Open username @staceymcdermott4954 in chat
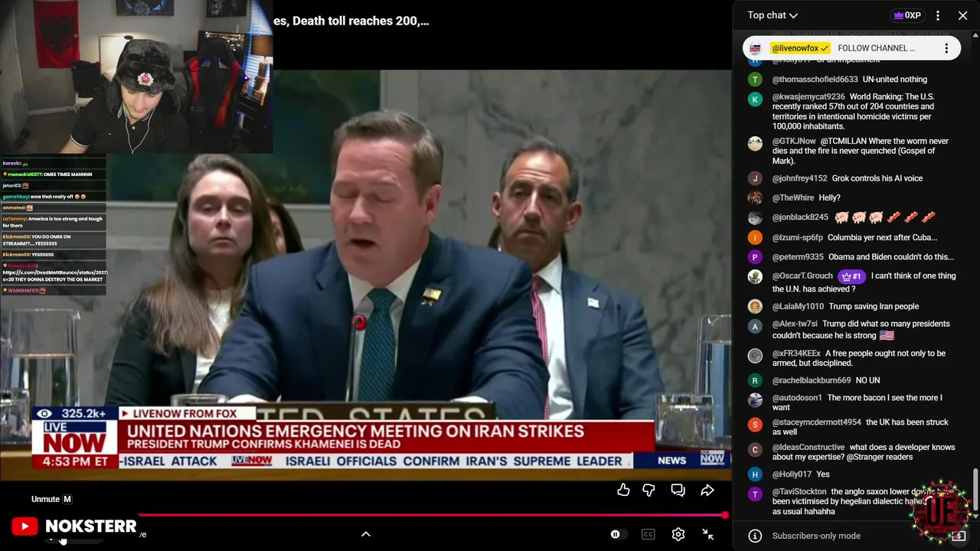 (816, 422)
